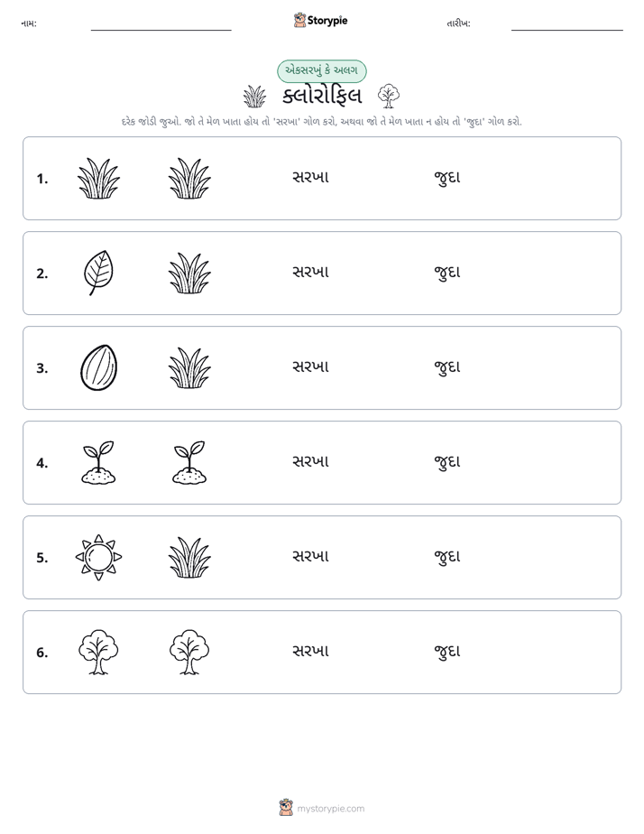The width and height of the screenshot is (644, 834).
Task: Click the small tree icon beside the title
Action: pyautogui.click(x=389, y=96)
